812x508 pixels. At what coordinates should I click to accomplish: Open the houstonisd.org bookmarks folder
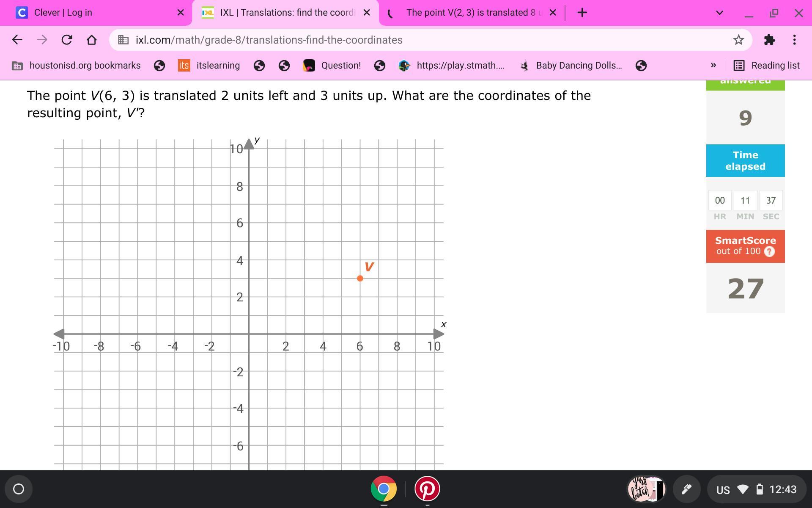pos(77,66)
